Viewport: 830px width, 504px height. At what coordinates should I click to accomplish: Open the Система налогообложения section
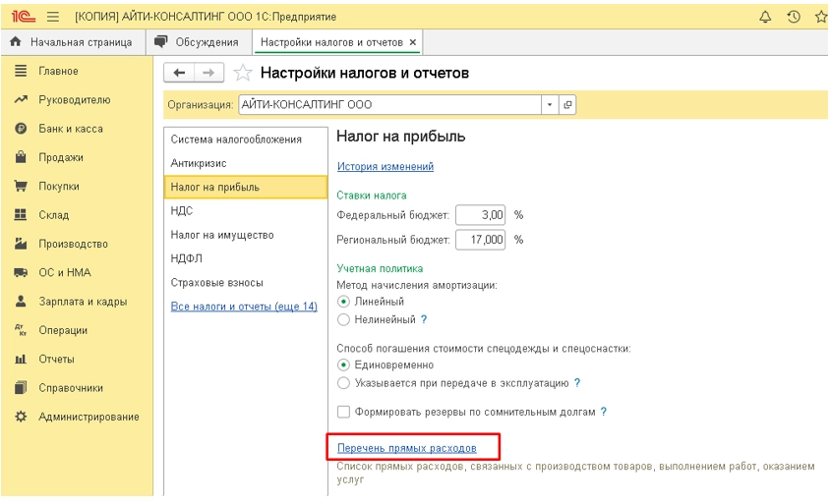tap(246, 140)
